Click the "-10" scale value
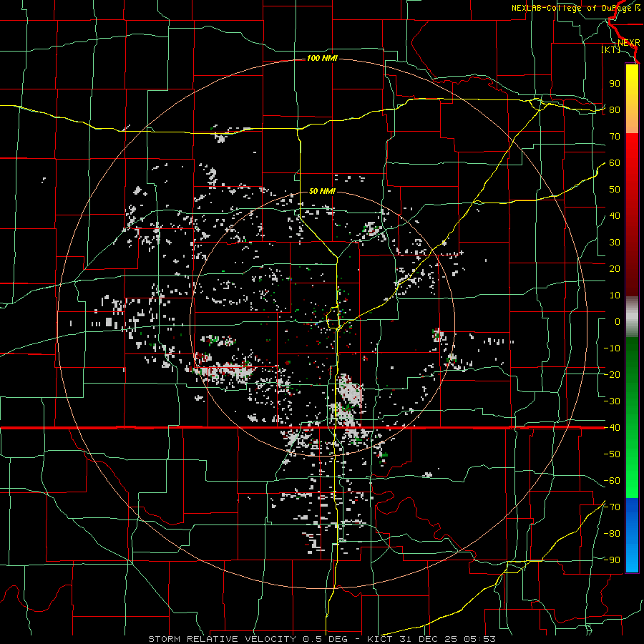Viewport: 644px width, 644px height. (612, 348)
